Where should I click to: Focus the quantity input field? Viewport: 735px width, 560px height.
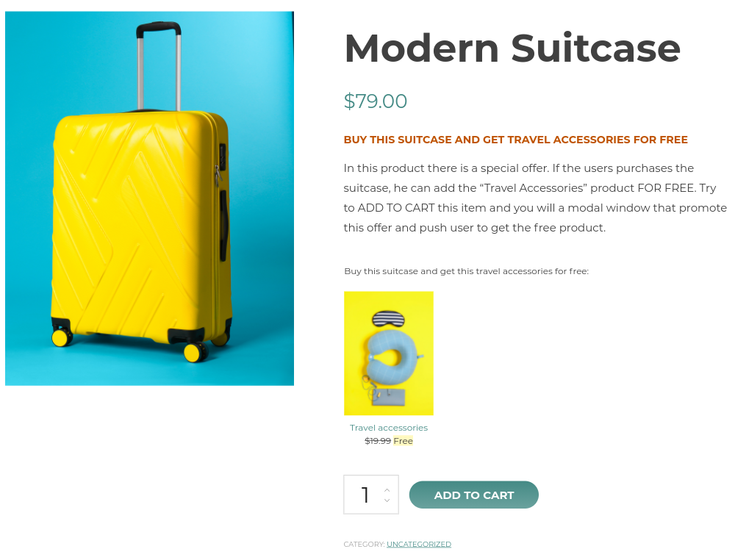click(365, 495)
